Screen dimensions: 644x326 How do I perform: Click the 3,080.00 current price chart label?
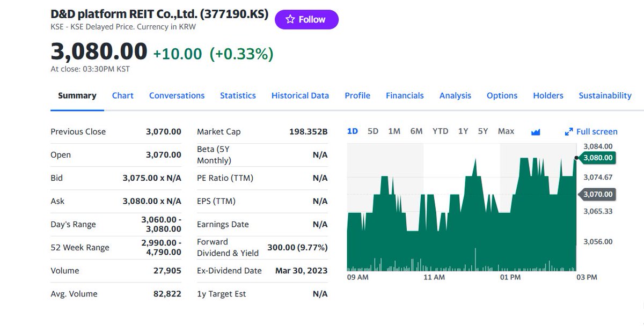(597, 158)
